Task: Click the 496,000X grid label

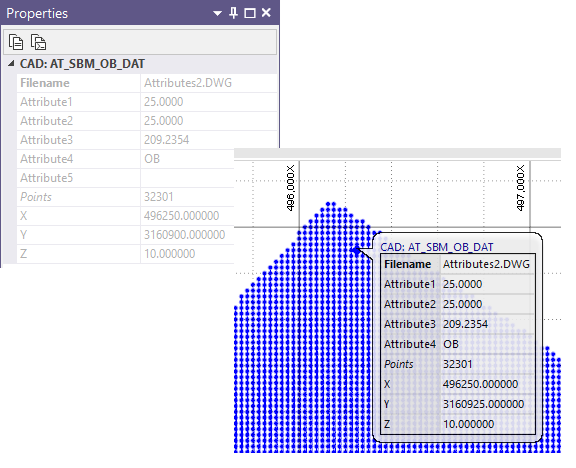Action: click(x=291, y=188)
